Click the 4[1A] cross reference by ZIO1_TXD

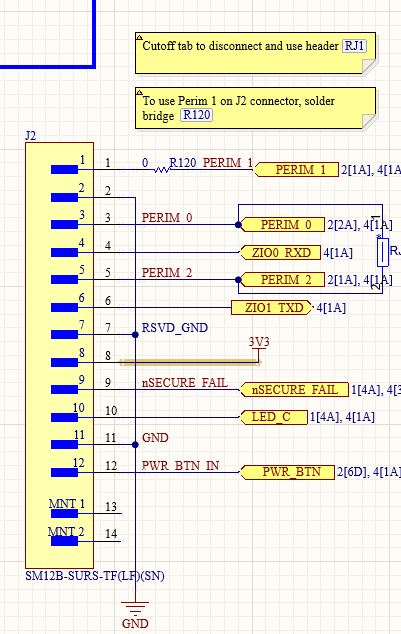(331, 308)
